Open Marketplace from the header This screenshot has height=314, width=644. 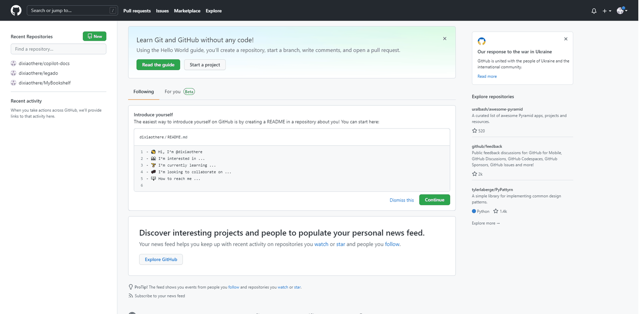coord(187,11)
